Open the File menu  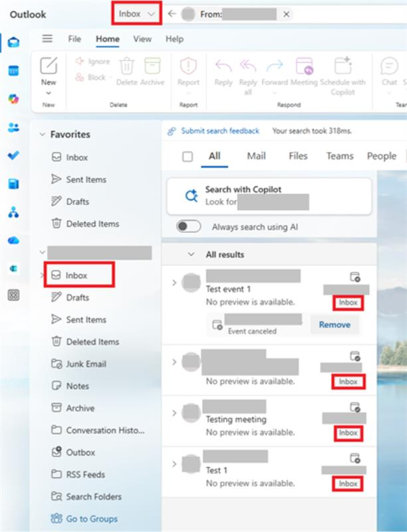[x=74, y=39]
